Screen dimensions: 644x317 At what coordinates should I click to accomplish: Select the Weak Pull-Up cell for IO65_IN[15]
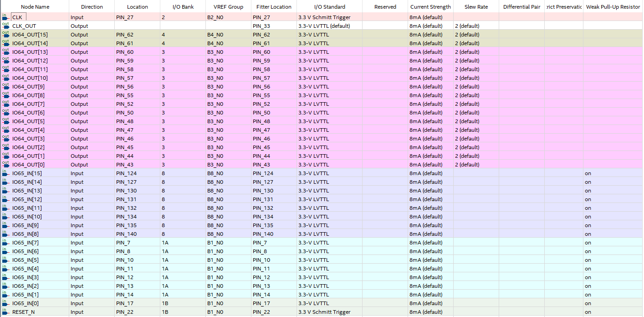(613, 173)
